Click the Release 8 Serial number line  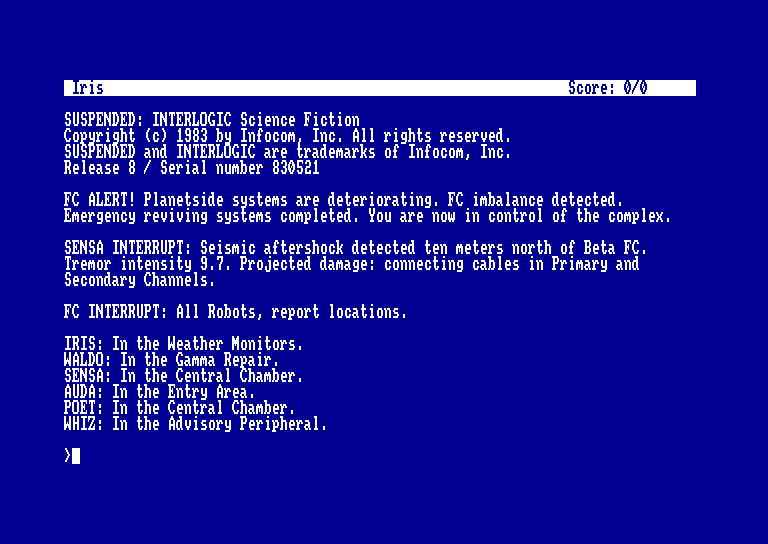coord(192,168)
